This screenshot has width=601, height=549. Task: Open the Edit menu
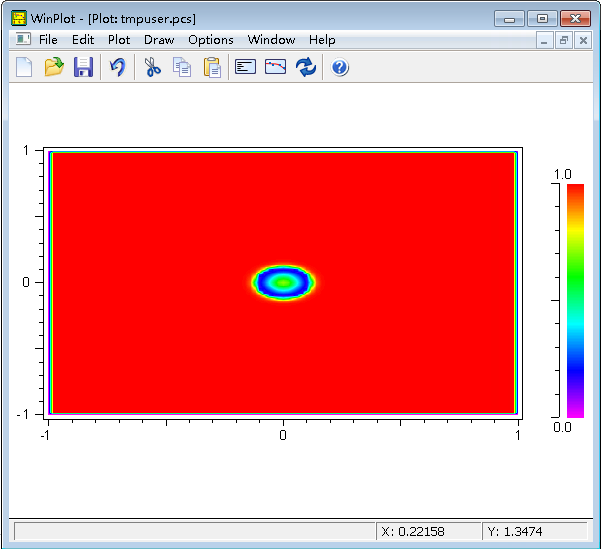click(83, 40)
